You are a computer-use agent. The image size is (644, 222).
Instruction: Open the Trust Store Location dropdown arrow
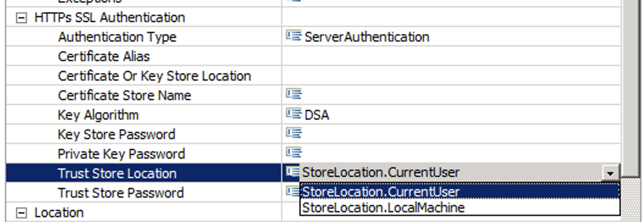click(x=610, y=173)
